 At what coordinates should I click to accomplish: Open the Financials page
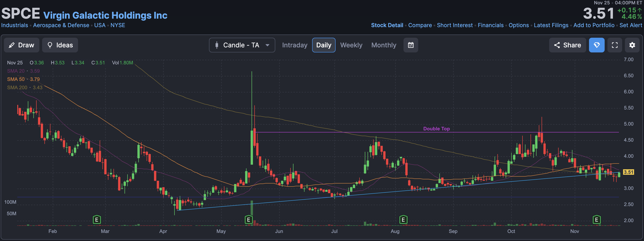click(x=490, y=25)
